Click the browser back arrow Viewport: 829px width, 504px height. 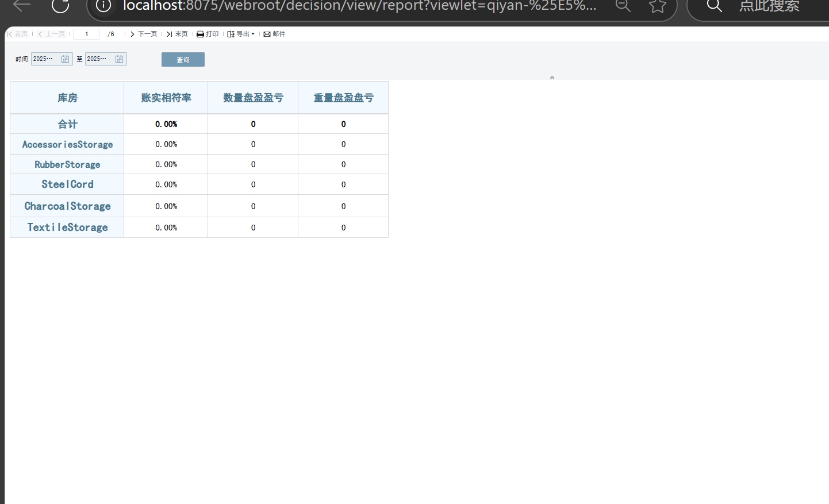(22, 6)
